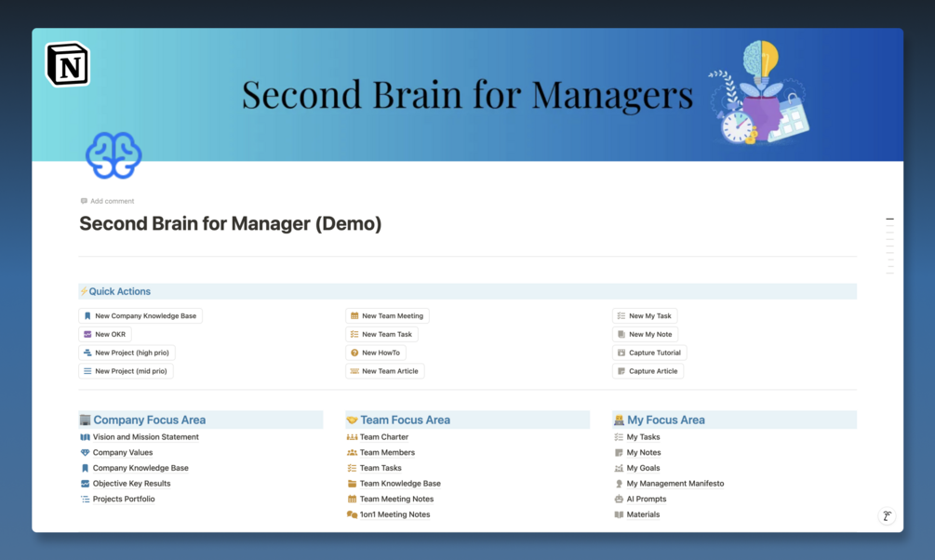Click the handshake icon beside Team Focus Area
This screenshot has height=560, width=935.
click(352, 420)
